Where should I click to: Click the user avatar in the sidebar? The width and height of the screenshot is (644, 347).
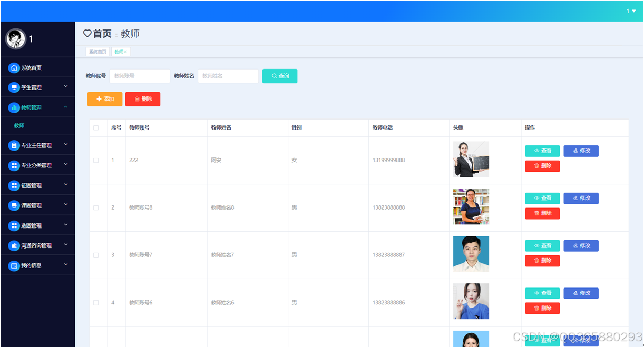[15, 38]
